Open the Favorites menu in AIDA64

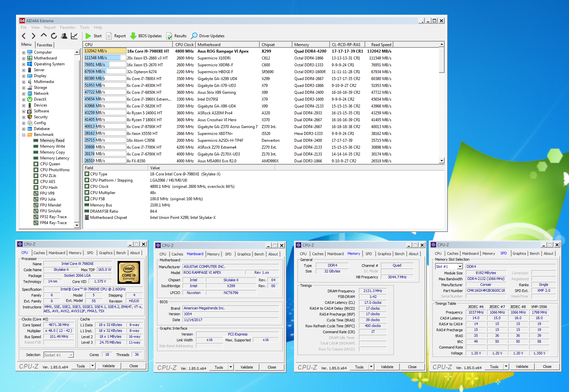tap(68, 27)
